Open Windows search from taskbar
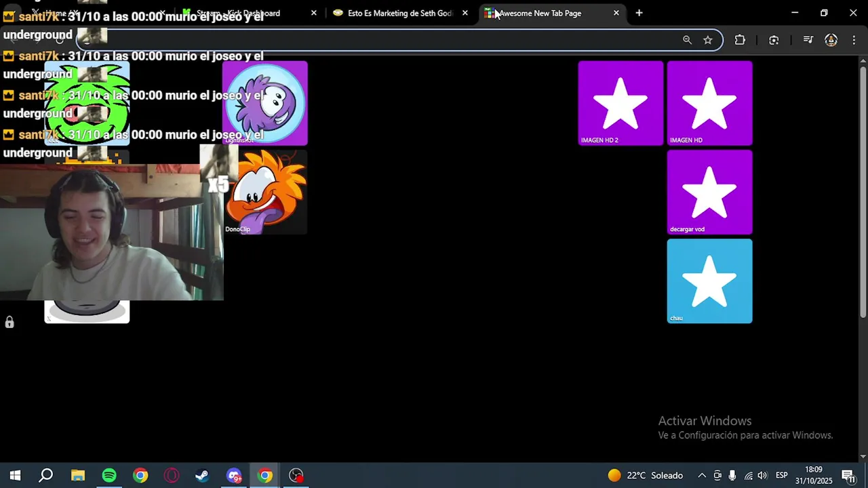This screenshot has width=868, height=488. tap(45, 475)
